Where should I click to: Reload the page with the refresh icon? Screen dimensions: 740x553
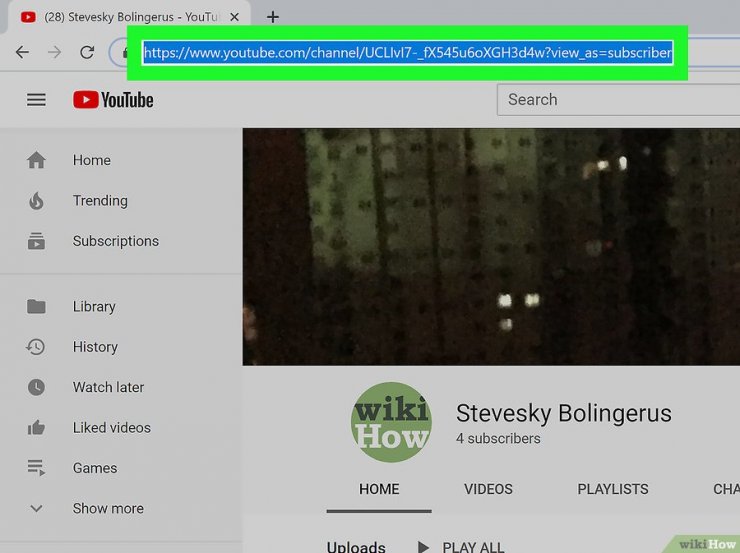tap(87, 52)
